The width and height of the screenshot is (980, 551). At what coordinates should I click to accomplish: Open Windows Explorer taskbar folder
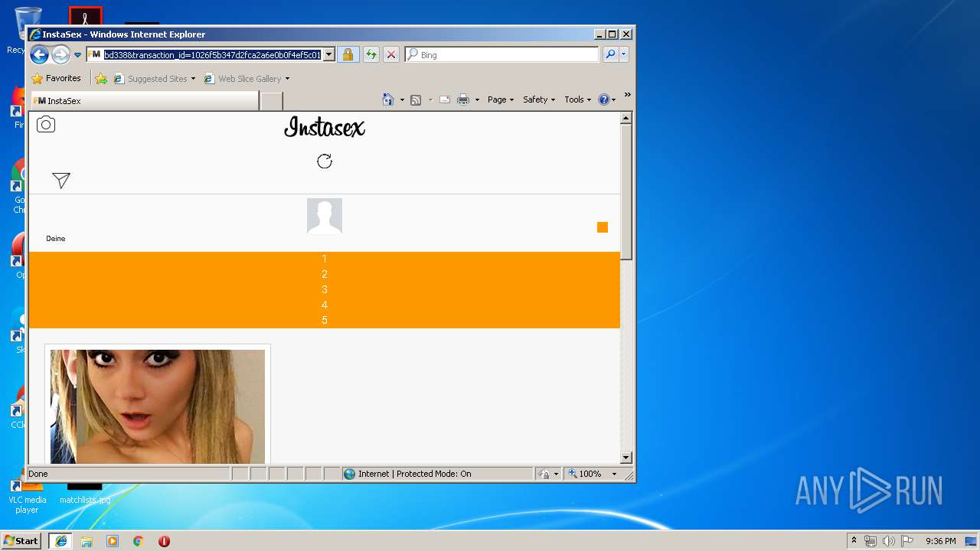87,541
